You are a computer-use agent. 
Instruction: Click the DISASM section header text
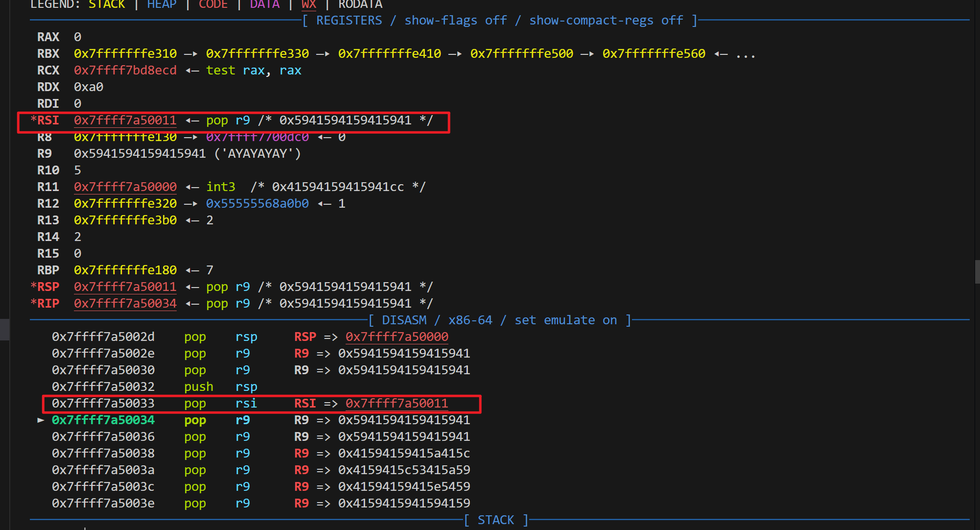coord(404,320)
